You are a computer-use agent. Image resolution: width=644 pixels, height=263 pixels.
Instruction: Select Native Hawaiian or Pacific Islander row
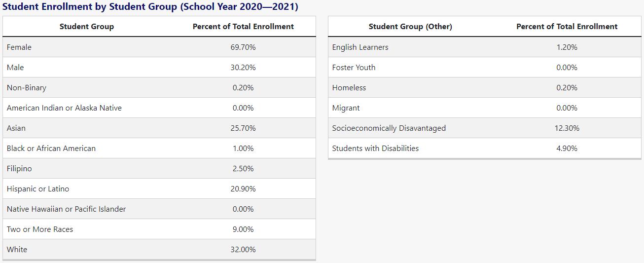click(x=159, y=209)
